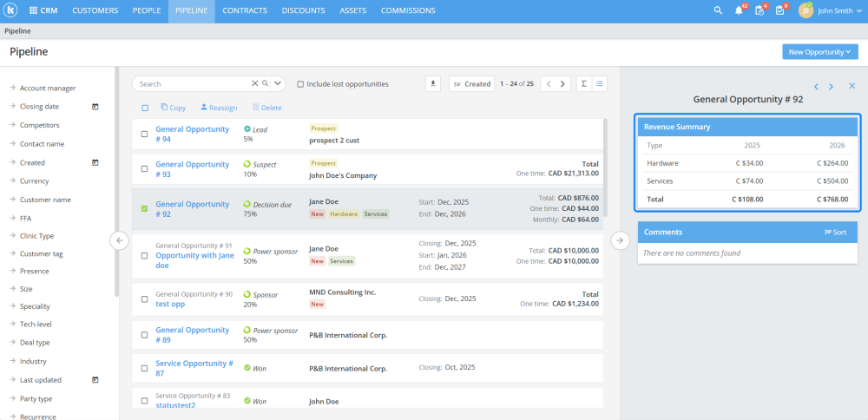The width and height of the screenshot is (868, 420).
Task: Open the global search magnifier icon
Action: click(718, 10)
